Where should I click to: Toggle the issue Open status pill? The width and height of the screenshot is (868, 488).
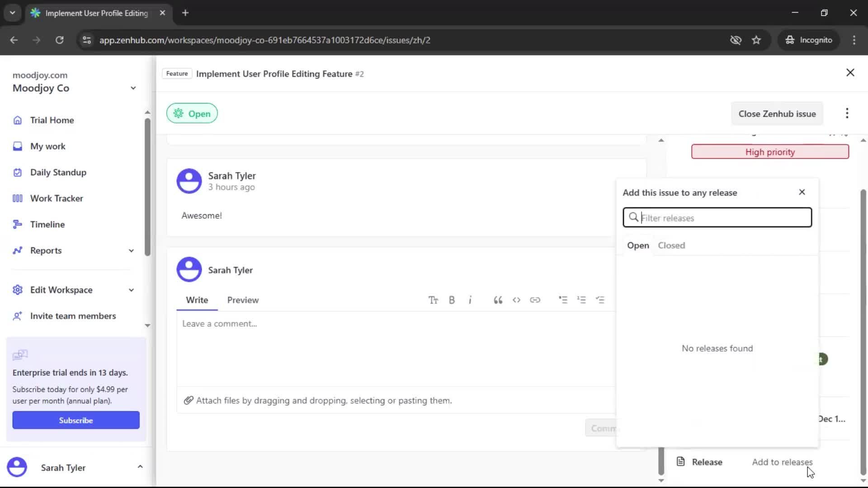[x=192, y=113]
